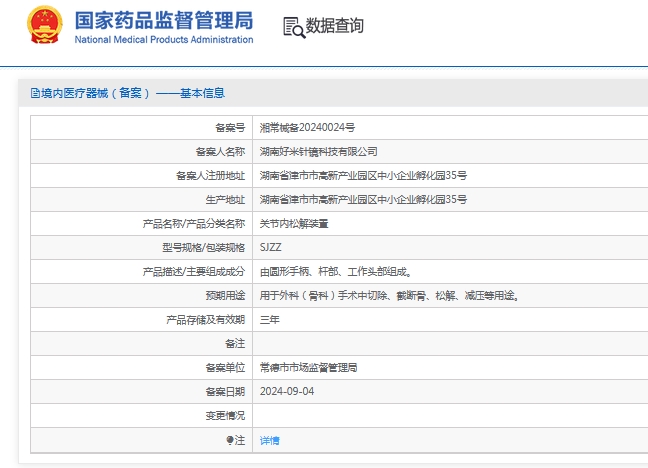648x468 pixels.
Task: Select shelf life value 三年
Action: tap(269, 320)
